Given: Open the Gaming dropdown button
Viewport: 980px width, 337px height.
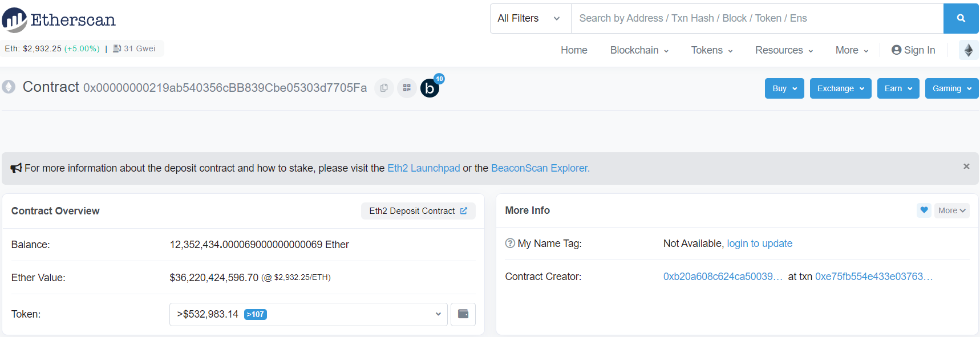Looking at the screenshot, I should click(951, 88).
